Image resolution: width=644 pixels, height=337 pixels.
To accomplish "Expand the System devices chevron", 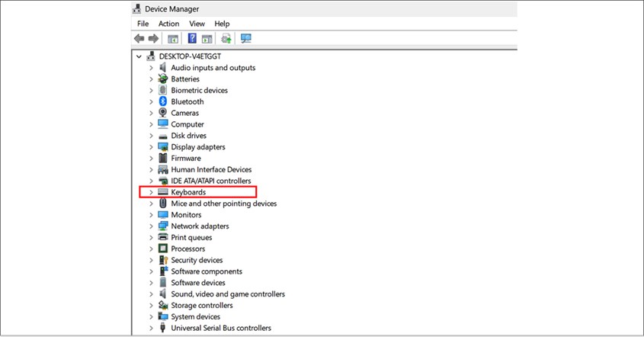I will pyautogui.click(x=151, y=316).
